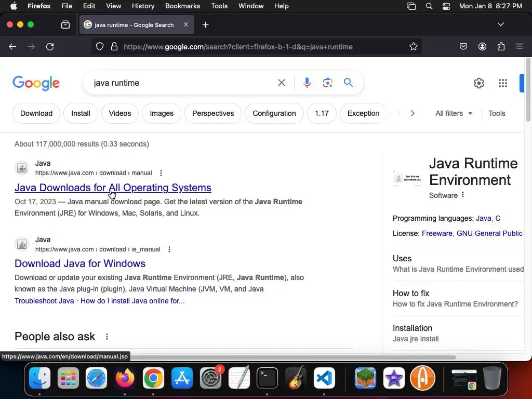Screen dimensions: 532x399
Task: Open the History menu
Action: pos(143,6)
